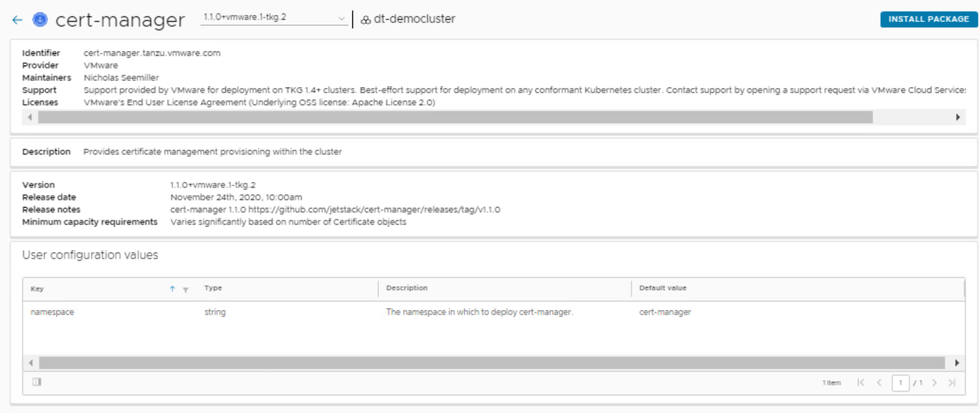Viewport: 980px width, 413px height.
Task: Click left arrow of table horizontal scrollbar
Action: pyautogui.click(x=31, y=363)
